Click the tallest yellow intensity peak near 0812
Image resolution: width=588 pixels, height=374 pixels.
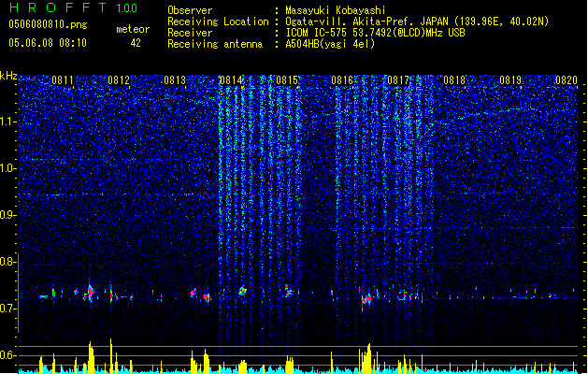click(110, 354)
